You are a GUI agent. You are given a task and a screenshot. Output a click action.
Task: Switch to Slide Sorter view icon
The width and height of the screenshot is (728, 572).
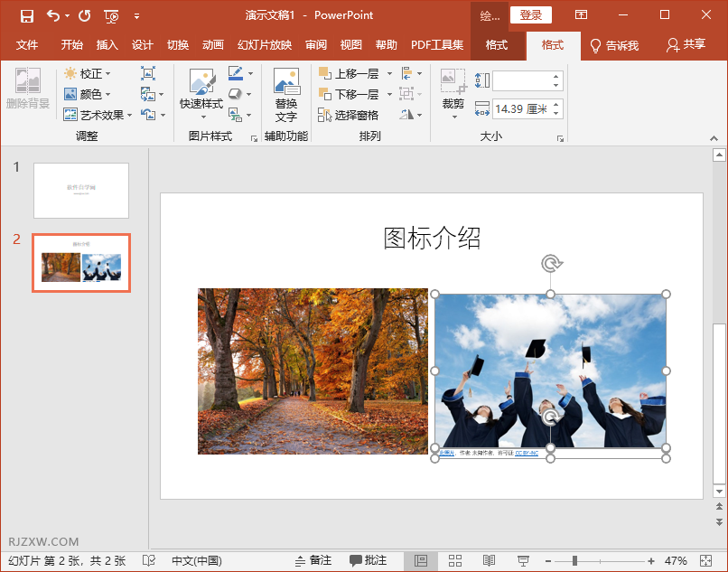tap(455, 559)
